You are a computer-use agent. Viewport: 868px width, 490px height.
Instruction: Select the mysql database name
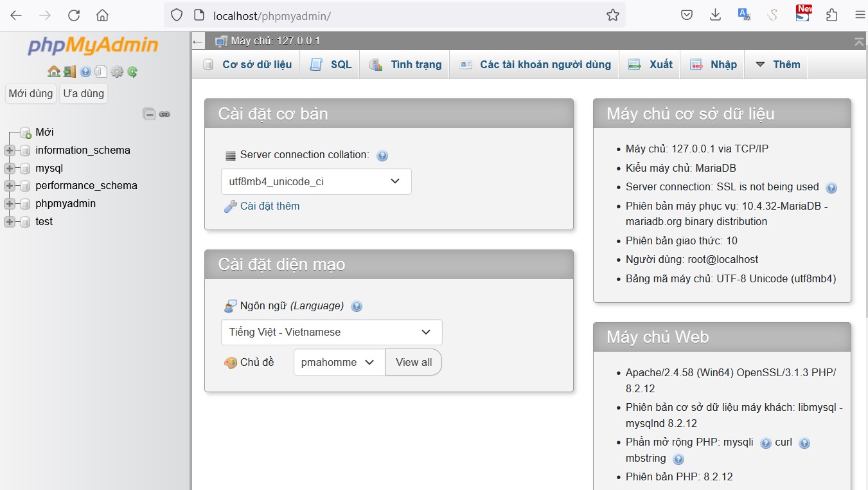click(49, 168)
